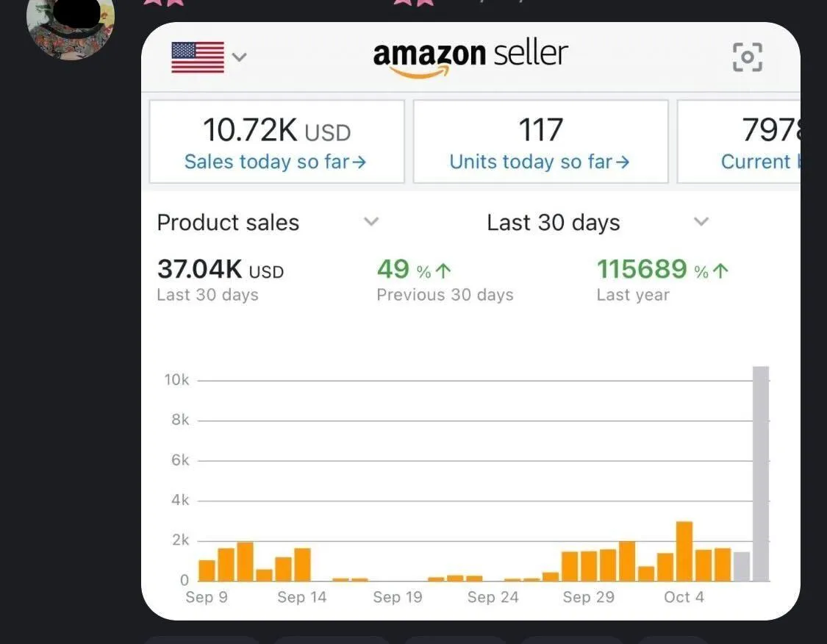
Task: Open Sales today so far link
Action: pos(275,162)
